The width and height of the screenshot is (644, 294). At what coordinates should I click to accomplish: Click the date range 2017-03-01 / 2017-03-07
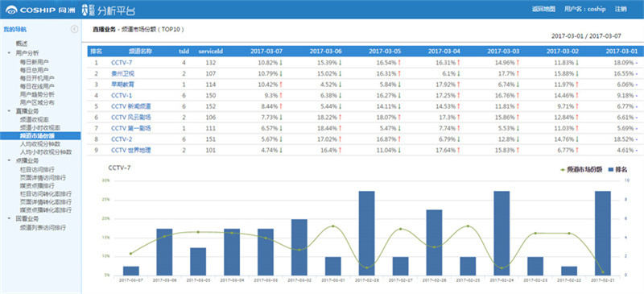(x=586, y=36)
